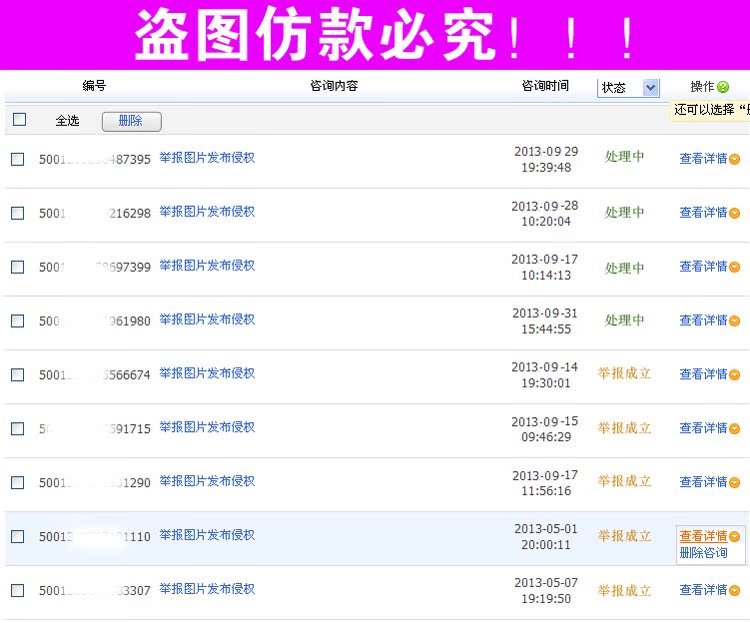The width and height of the screenshot is (750, 623).
Task: Click 举报成立 status in the 2013-05-07 row
Action: 624,591
